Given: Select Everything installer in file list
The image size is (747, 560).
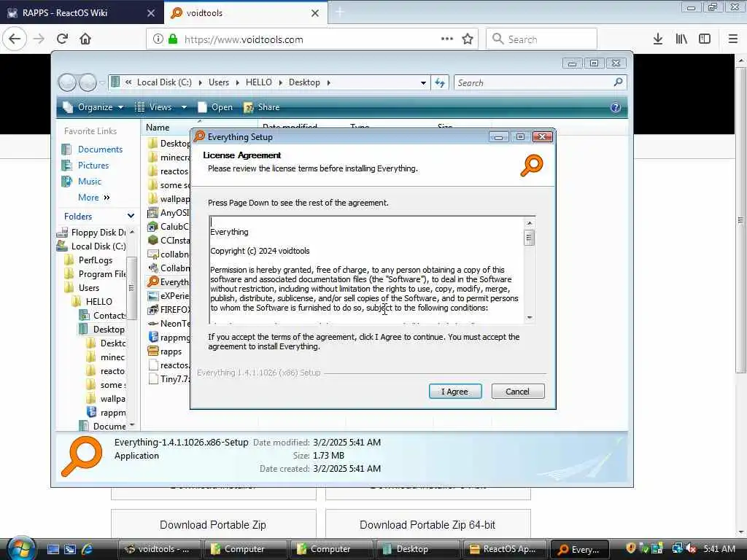Looking at the screenshot, I should pos(169,282).
